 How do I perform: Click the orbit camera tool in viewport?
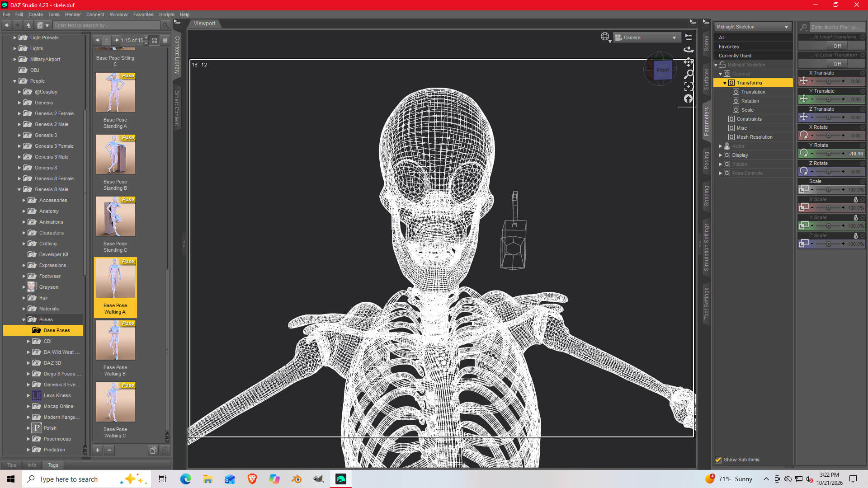click(688, 49)
